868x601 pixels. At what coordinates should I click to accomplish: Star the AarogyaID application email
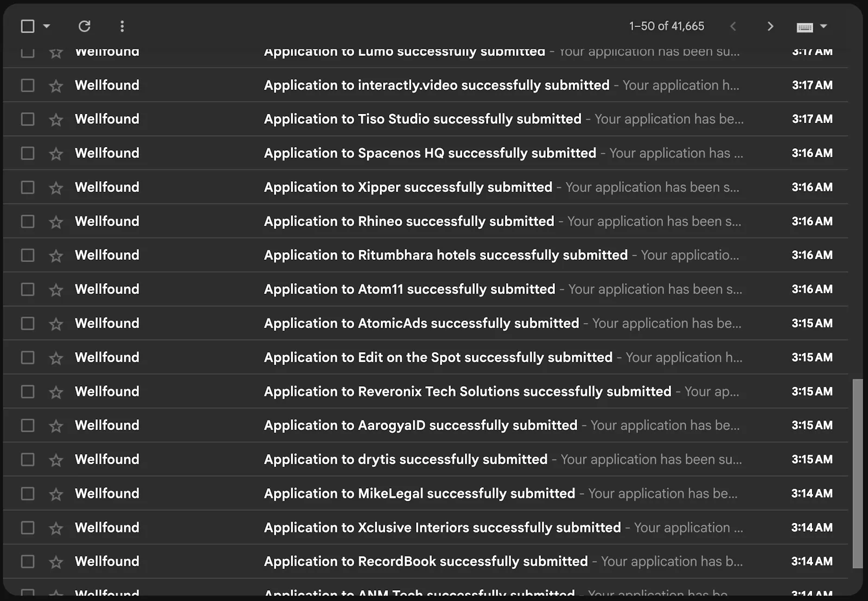coord(56,426)
